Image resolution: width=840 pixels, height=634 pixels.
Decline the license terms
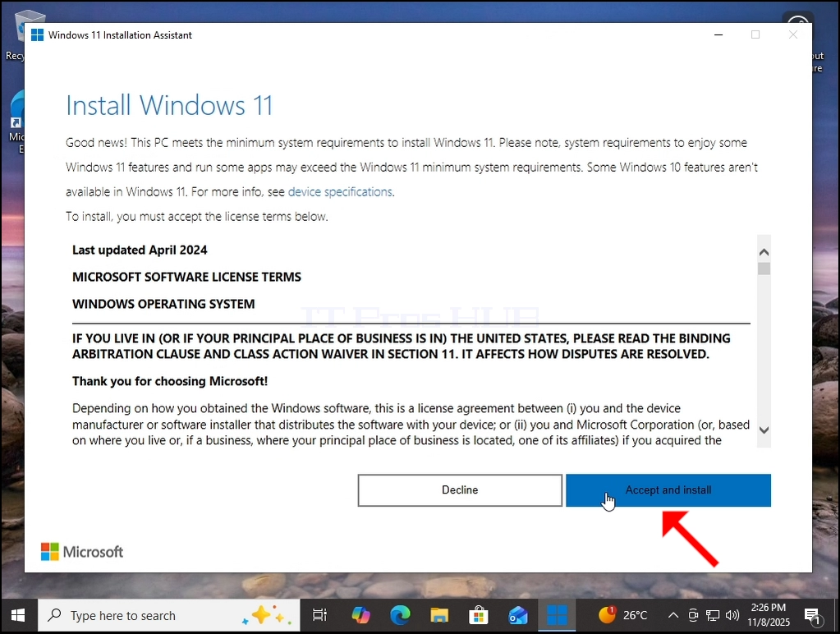[460, 489]
